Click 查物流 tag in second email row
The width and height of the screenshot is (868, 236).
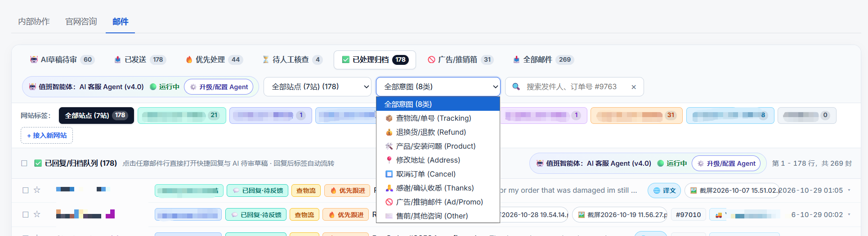tap(304, 215)
